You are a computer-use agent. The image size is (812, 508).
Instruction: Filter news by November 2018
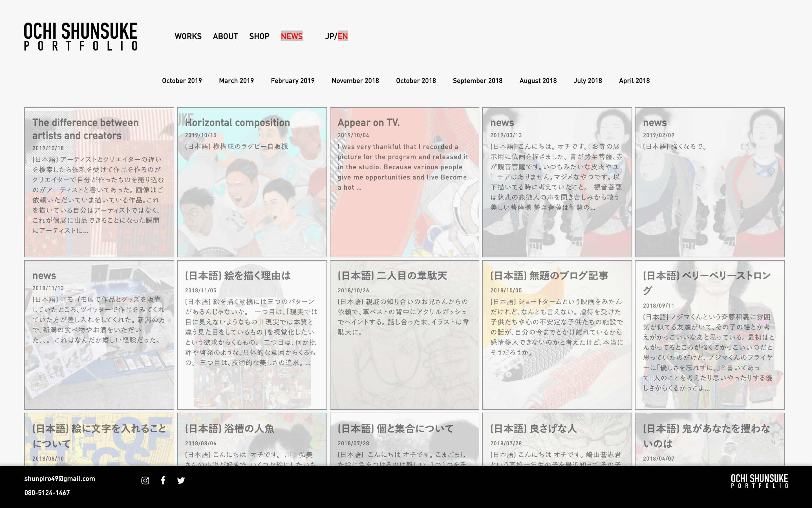[x=355, y=81]
